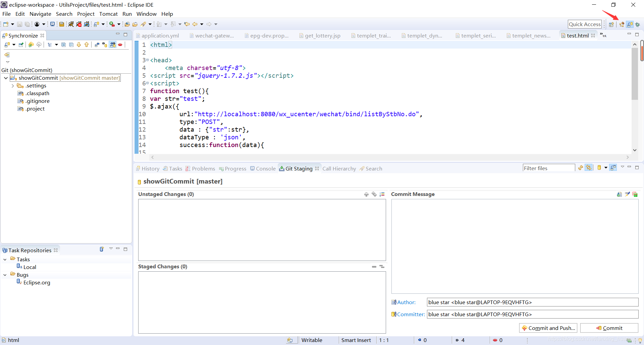644x345 pixels.
Task: Open the Git Staging view menu triangle
Action: click(622, 167)
